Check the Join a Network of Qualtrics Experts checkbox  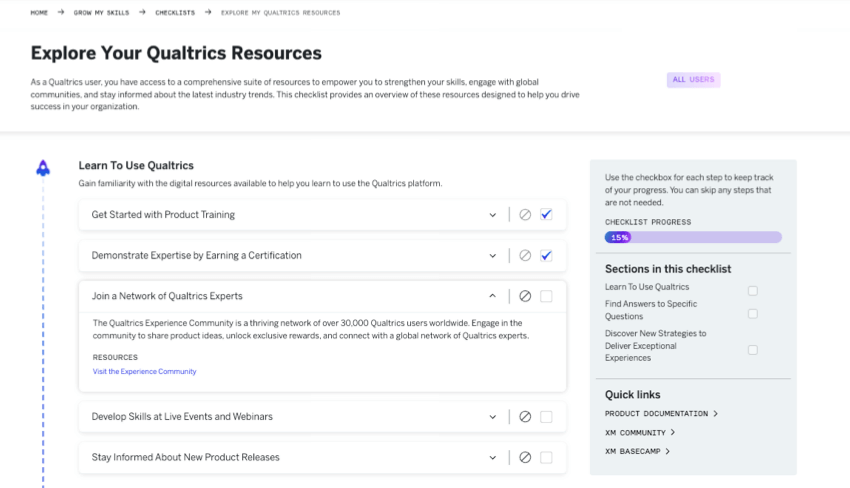tap(546, 296)
